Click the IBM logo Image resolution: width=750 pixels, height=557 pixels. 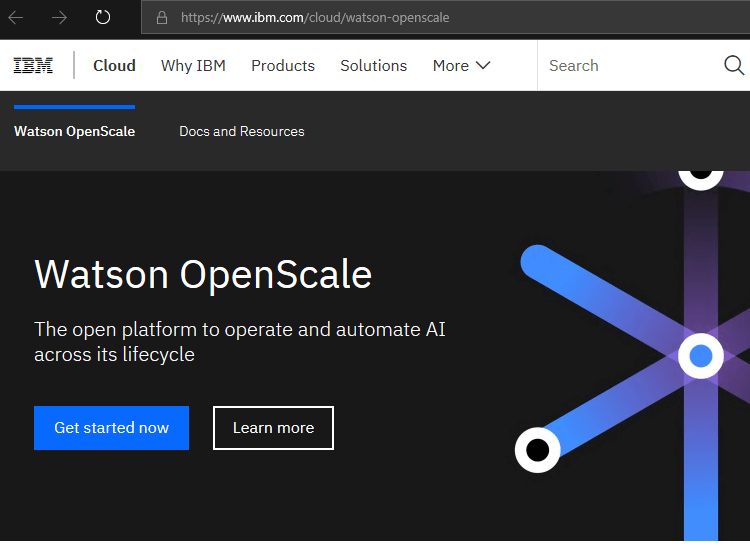tap(33, 66)
